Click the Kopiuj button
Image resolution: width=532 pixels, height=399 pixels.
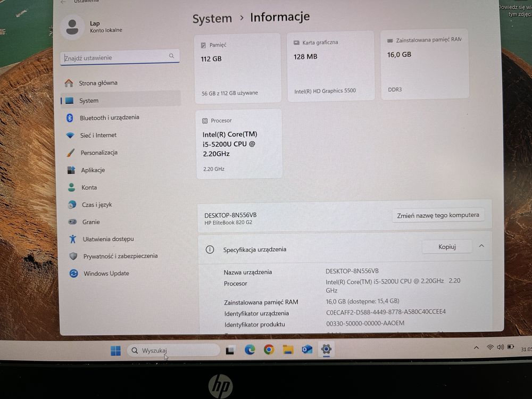click(447, 247)
